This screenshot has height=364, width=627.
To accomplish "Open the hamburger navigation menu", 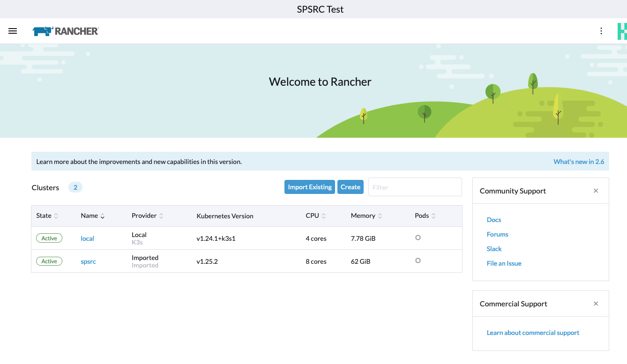I will 13,31.
